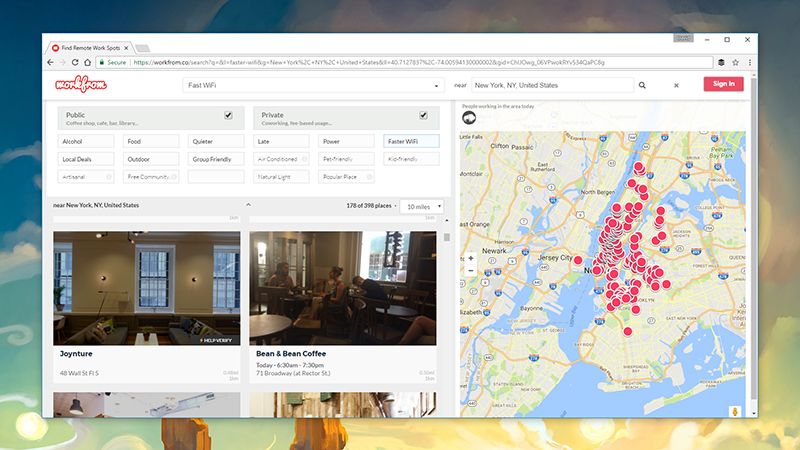Toggle the Group Friendly filter
Screen dimensions: 800x450
click(216, 159)
